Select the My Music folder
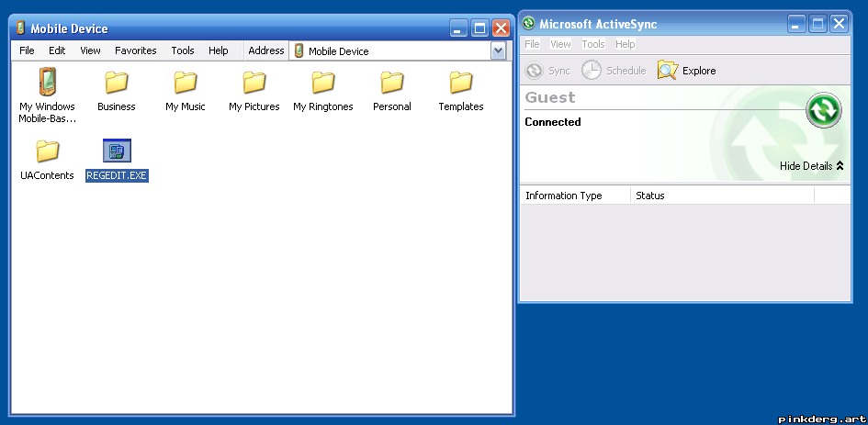The image size is (868, 425). point(186,83)
